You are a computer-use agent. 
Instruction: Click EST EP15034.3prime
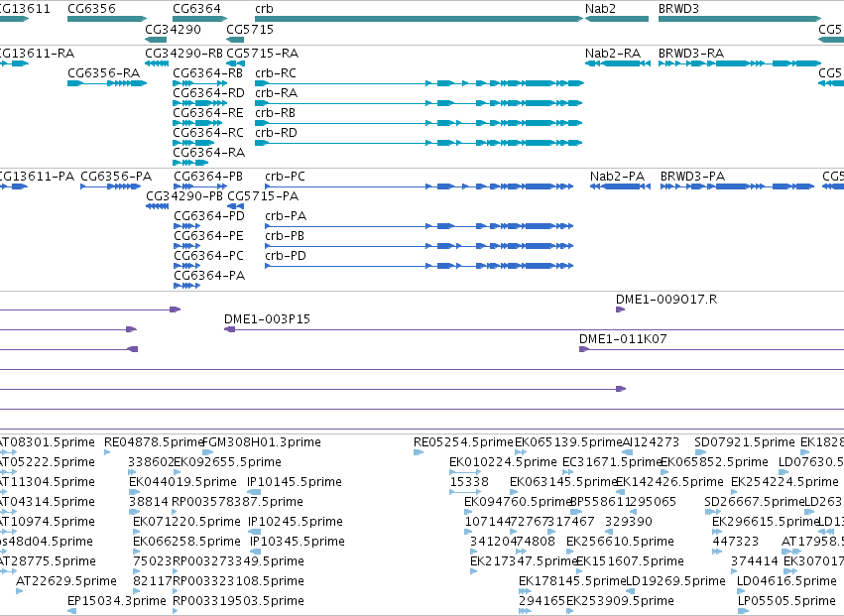click(117, 601)
